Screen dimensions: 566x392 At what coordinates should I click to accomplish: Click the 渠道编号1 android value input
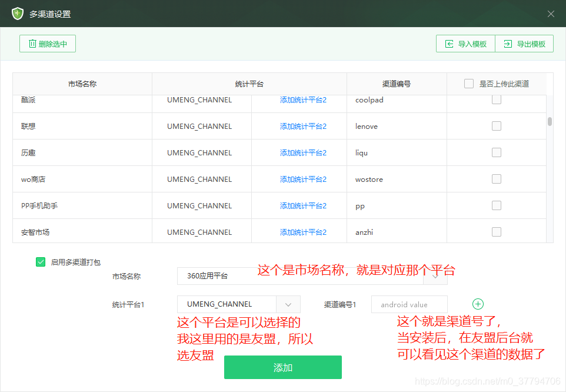409,304
